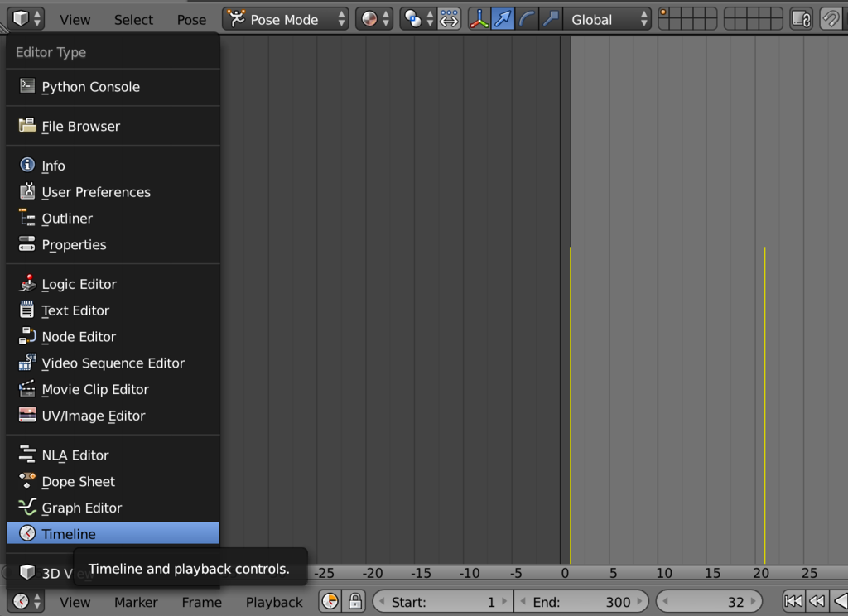The width and height of the screenshot is (848, 616).
Task: Select the Info circle icon
Action: [27, 165]
